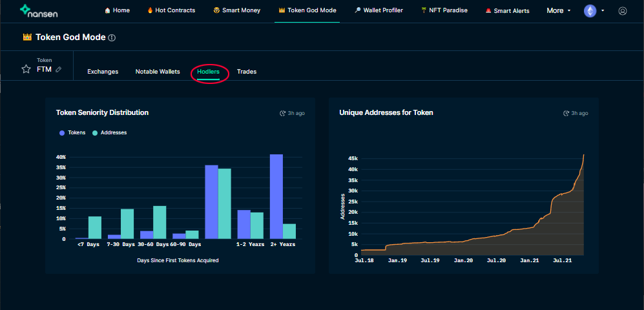Screen dimensions: 644x310
Task: Click the Token Seniority Distribution title
Action: (x=102, y=112)
